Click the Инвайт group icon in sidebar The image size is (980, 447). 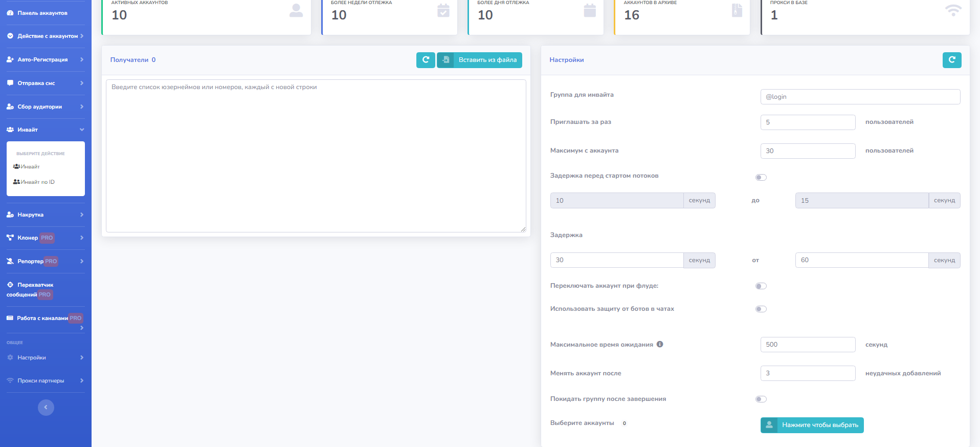coord(10,130)
